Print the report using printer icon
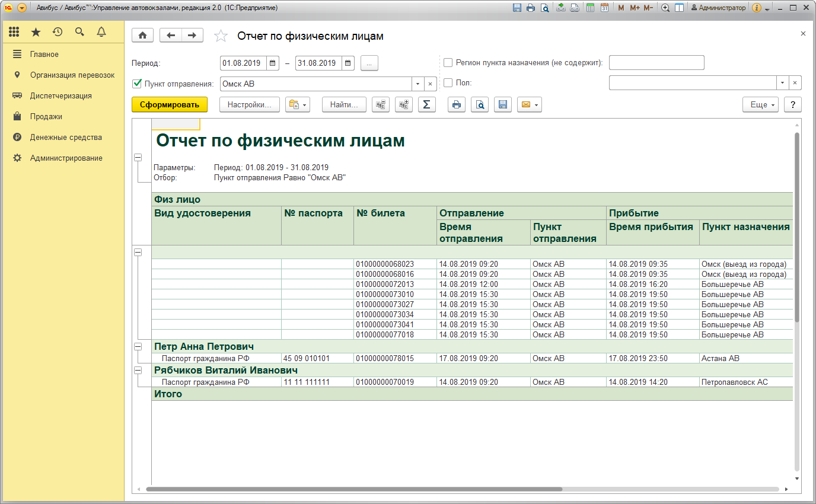Screen dimensions: 816x504 coord(456,105)
